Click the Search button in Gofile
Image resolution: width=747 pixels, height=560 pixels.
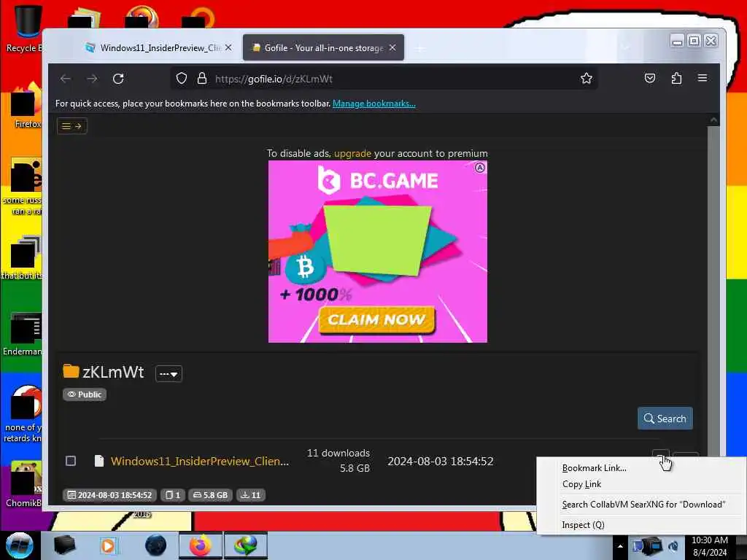coord(665,419)
